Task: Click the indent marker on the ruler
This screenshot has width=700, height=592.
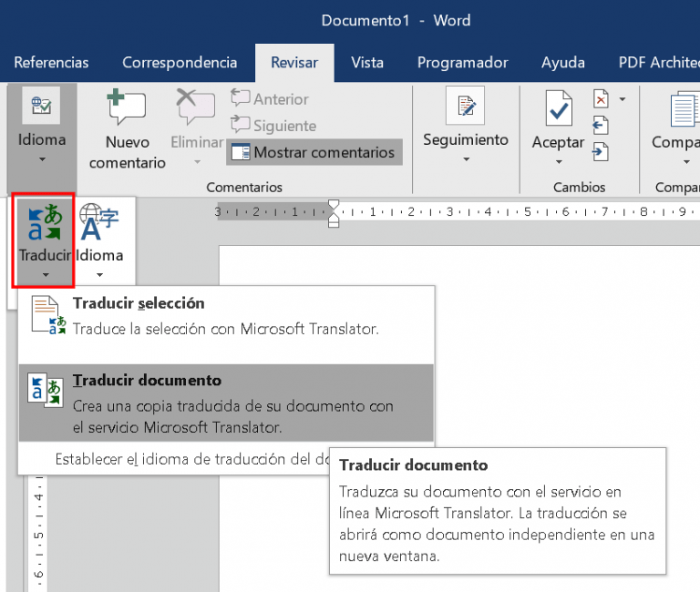Action: coord(334,213)
